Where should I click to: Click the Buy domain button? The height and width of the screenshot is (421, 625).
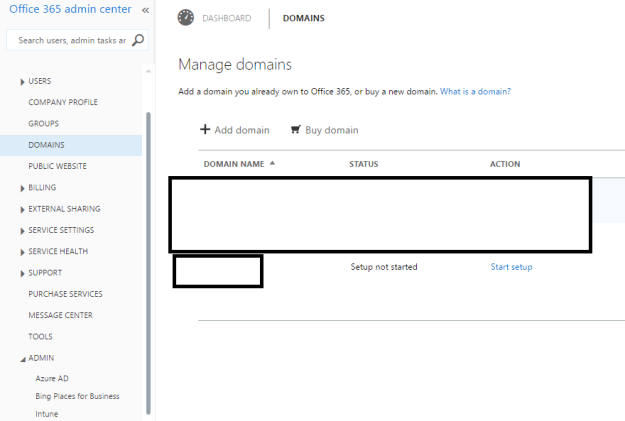[x=324, y=130]
